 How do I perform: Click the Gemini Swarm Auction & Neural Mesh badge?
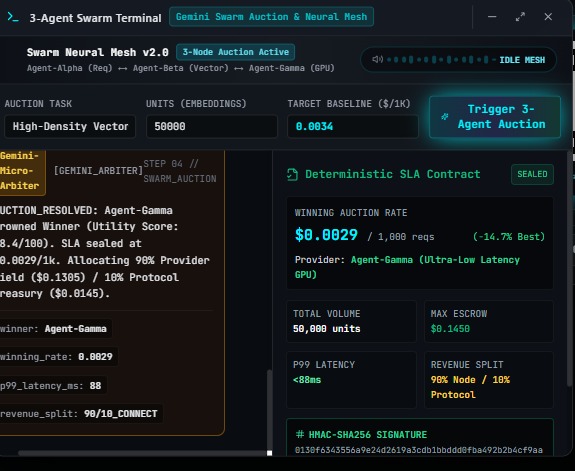pos(271,17)
